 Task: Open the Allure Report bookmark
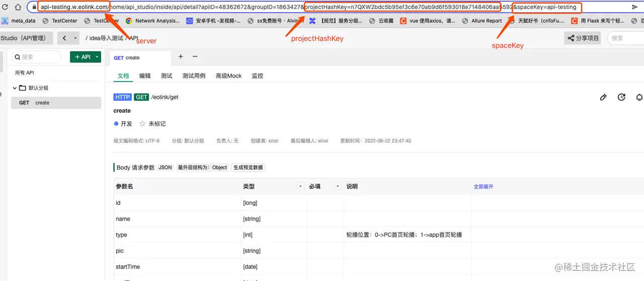[x=482, y=21]
